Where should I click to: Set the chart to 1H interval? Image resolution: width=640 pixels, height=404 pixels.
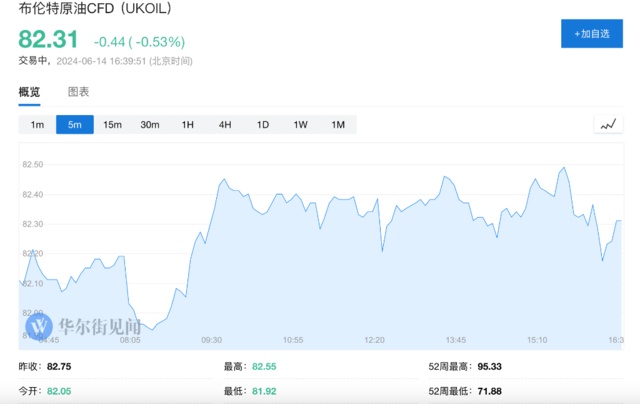(x=187, y=125)
